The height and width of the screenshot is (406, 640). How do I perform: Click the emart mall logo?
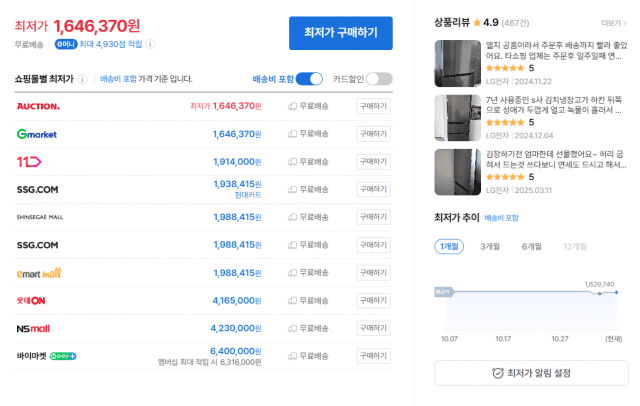pos(39,272)
